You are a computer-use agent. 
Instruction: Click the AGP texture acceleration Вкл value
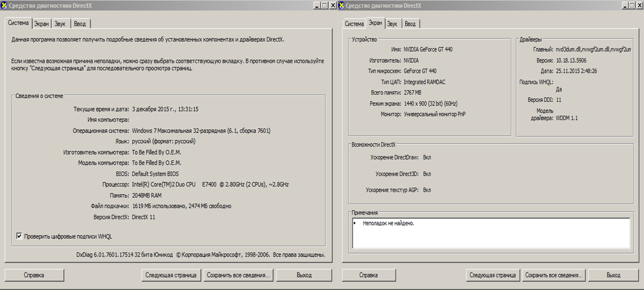tap(427, 190)
